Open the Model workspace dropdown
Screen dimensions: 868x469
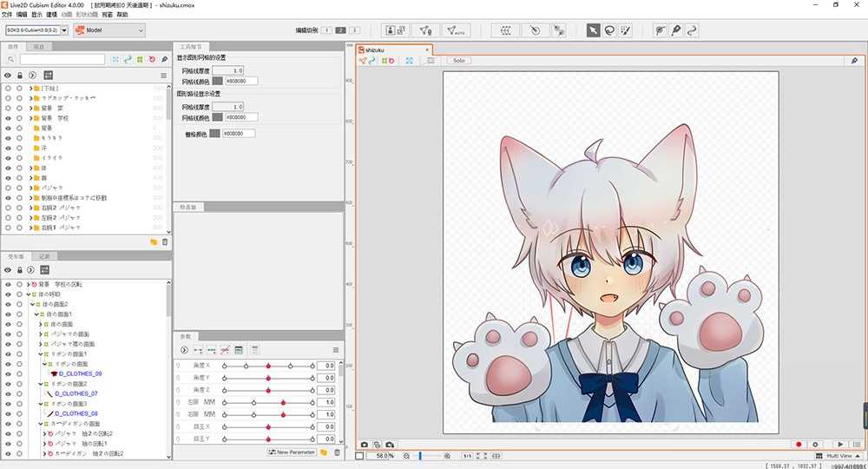pyautogui.click(x=109, y=30)
